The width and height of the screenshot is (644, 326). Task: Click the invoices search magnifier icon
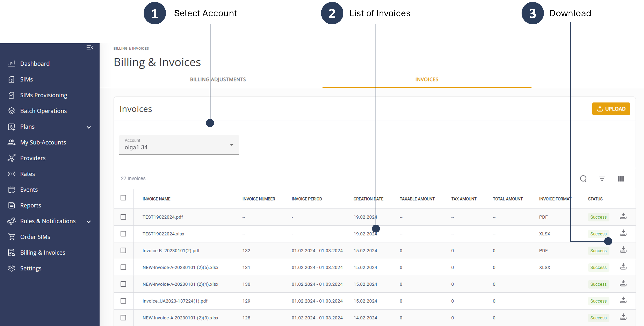click(x=583, y=179)
